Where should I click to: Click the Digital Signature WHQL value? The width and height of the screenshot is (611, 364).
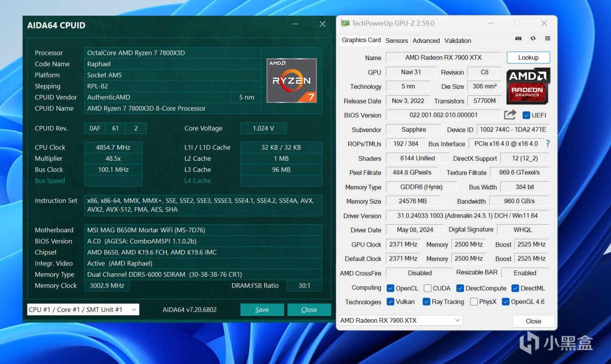tap(523, 229)
